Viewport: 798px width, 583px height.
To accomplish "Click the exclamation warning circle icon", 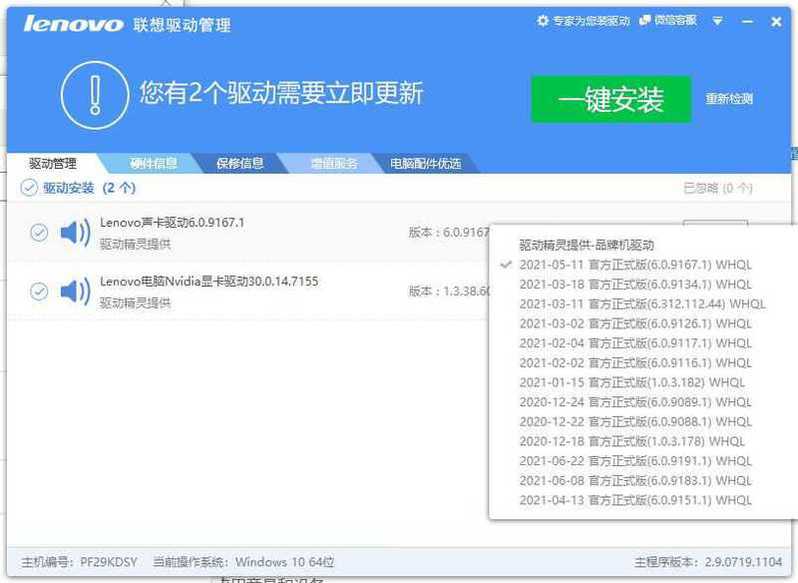I will 95,95.
